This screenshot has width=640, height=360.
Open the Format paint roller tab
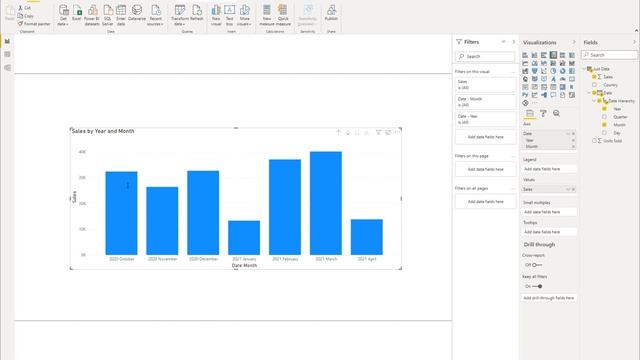(543, 113)
